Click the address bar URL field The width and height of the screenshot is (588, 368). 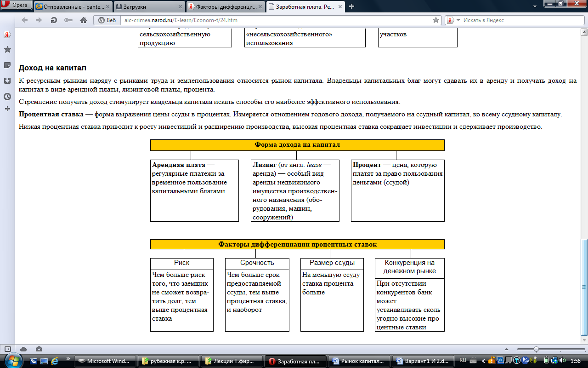(x=276, y=20)
